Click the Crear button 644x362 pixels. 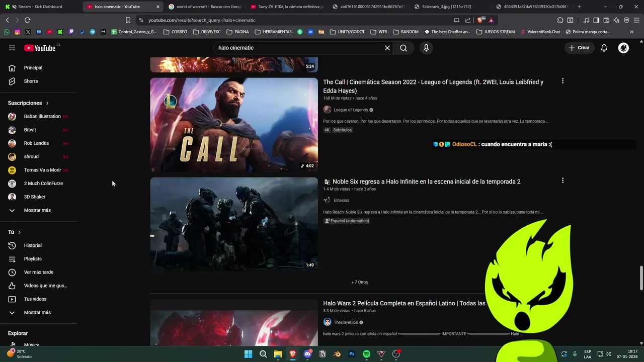[579, 48]
